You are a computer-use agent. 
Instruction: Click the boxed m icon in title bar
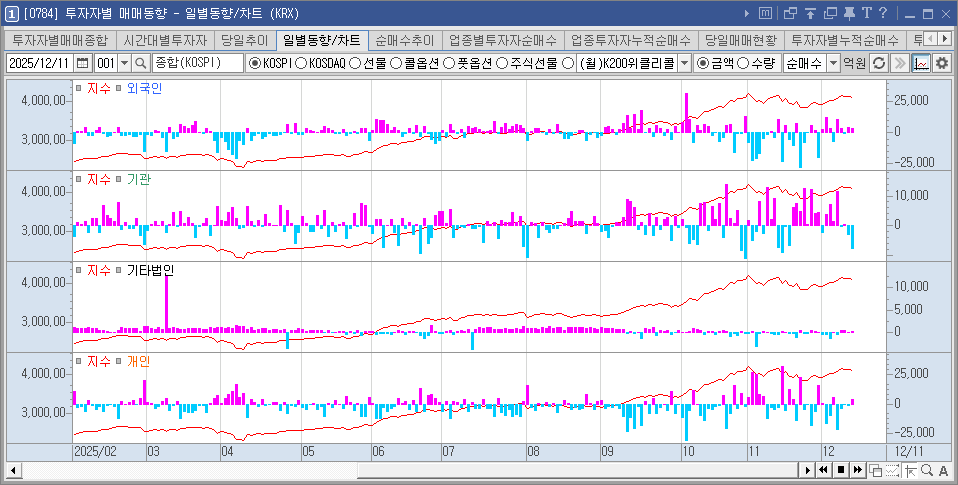coord(766,13)
